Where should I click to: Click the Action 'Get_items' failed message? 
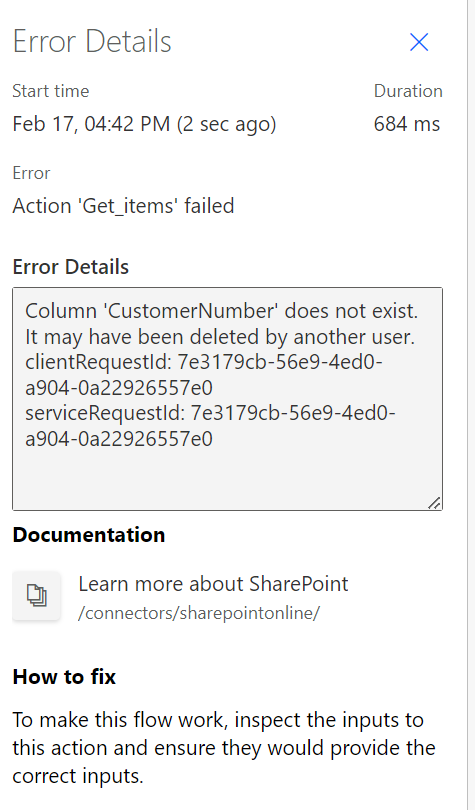click(x=123, y=206)
